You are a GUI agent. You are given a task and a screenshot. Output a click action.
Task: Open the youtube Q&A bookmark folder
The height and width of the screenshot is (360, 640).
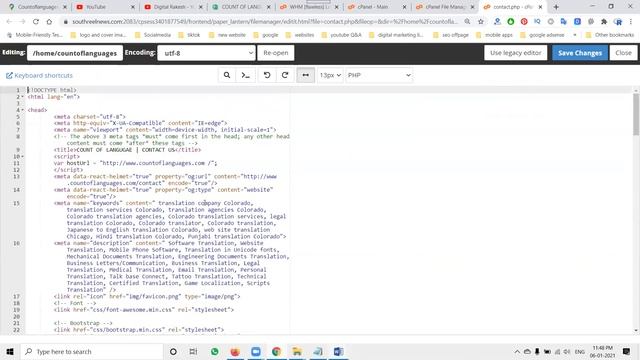pos(341,35)
